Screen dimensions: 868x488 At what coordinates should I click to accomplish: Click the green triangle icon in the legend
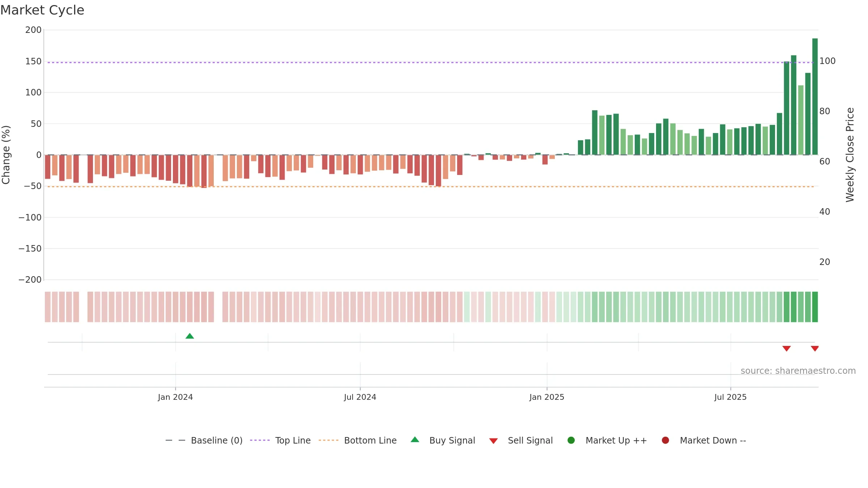415,440
